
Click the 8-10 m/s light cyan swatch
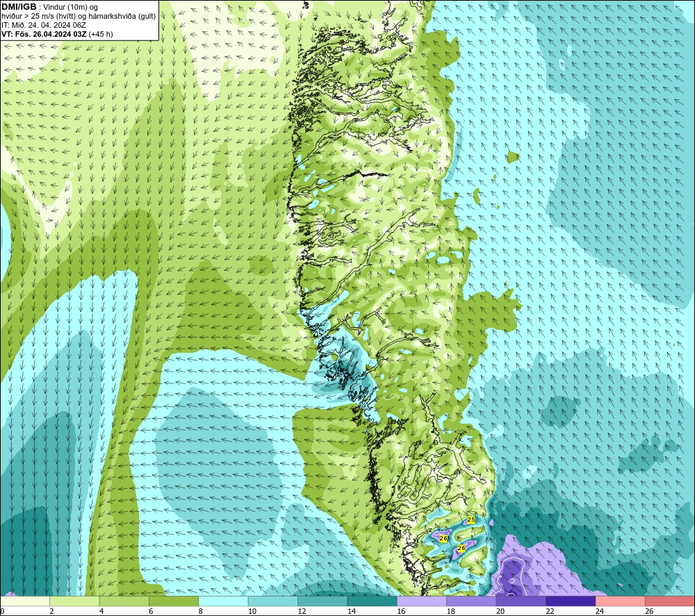point(223,601)
